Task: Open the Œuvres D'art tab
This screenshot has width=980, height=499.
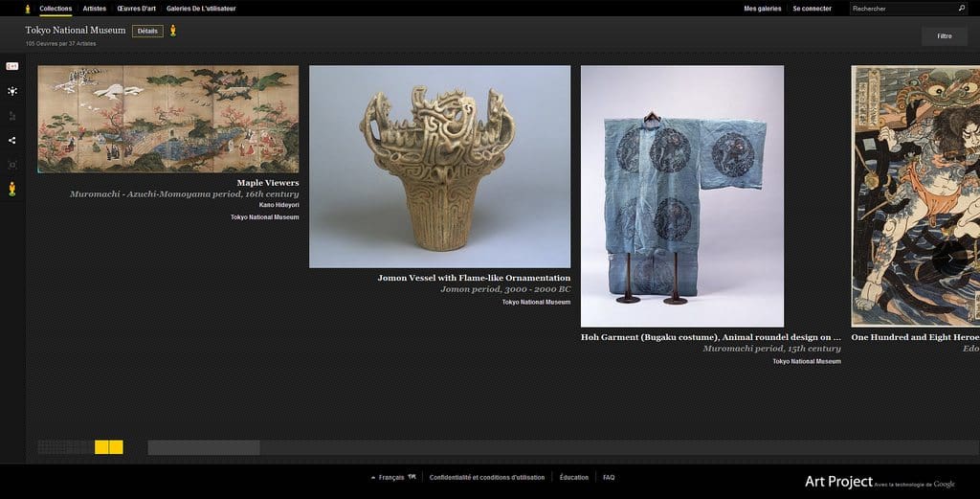Action: point(136,9)
